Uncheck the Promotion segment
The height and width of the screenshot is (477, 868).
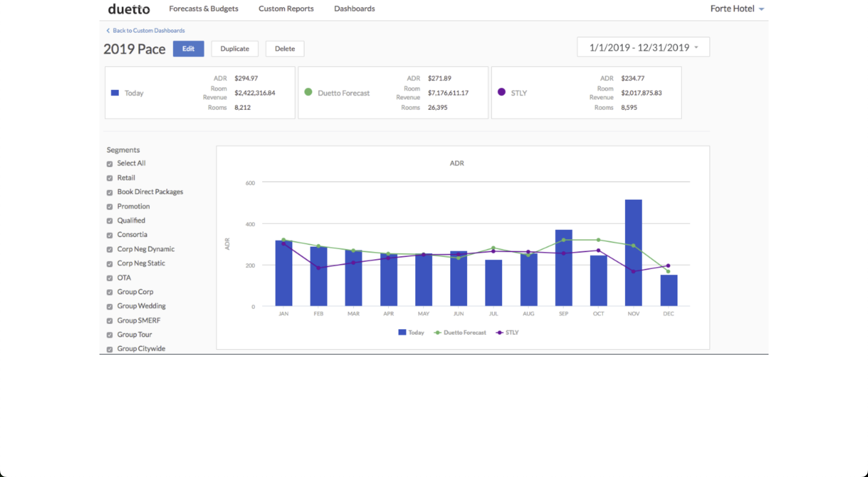point(109,207)
